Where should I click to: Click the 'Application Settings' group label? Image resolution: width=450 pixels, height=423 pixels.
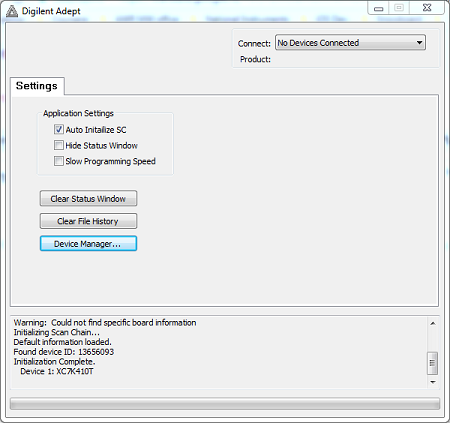(78, 113)
